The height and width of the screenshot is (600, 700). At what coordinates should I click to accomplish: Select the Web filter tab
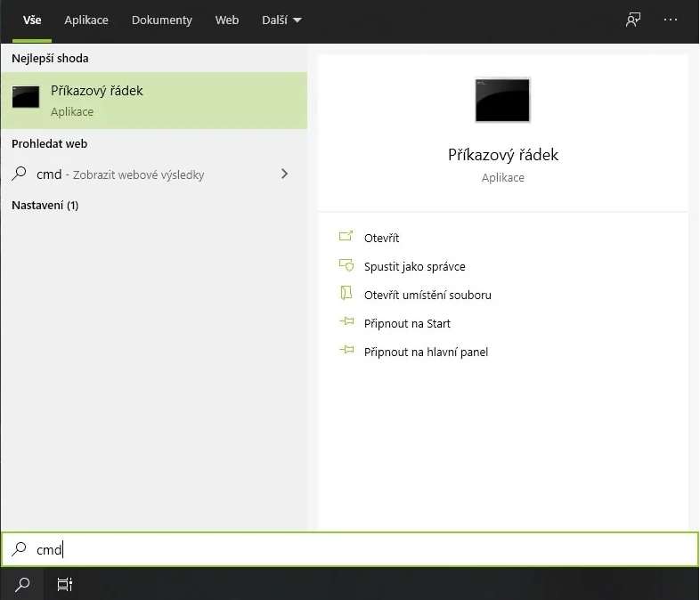coord(227,20)
